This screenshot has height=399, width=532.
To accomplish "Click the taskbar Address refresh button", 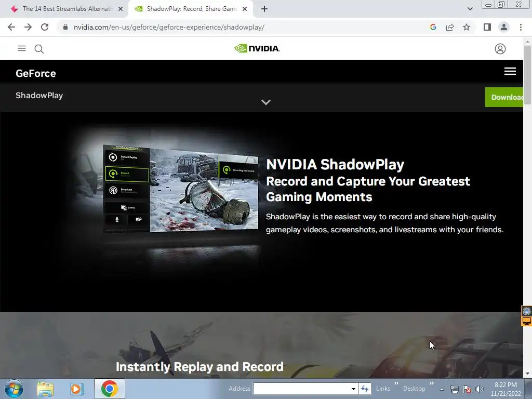I will (365, 389).
